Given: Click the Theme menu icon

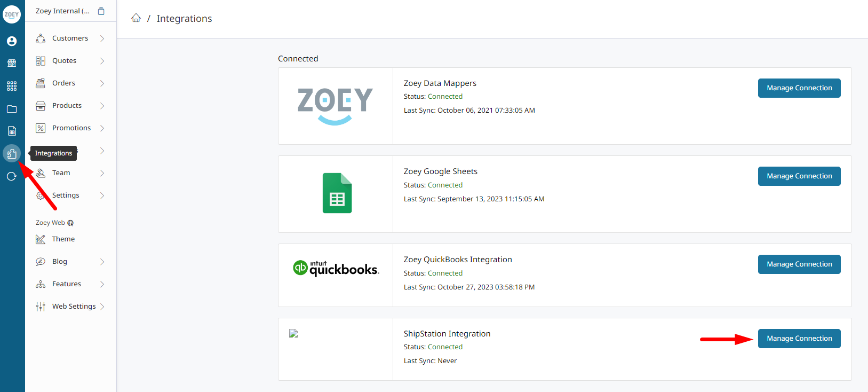Looking at the screenshot, I should click(41, 239).
